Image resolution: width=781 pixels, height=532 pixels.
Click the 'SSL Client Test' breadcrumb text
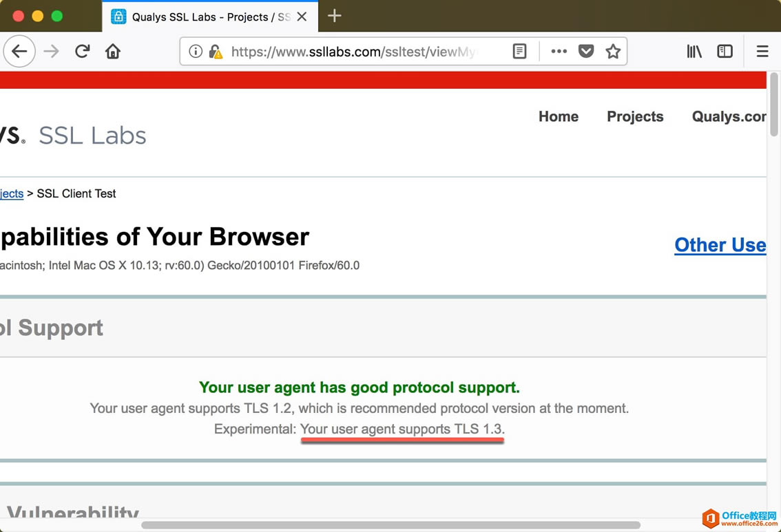pos(76,193)
